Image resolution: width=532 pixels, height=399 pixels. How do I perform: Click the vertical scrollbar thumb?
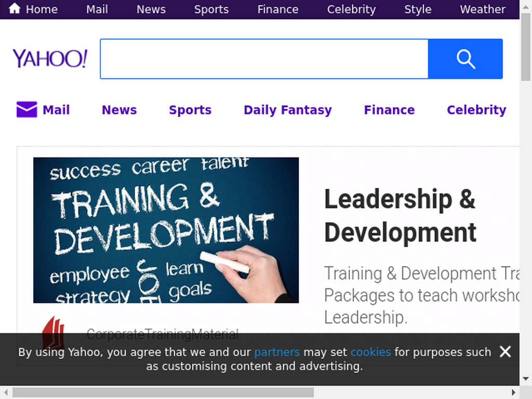tap(526, 46)
